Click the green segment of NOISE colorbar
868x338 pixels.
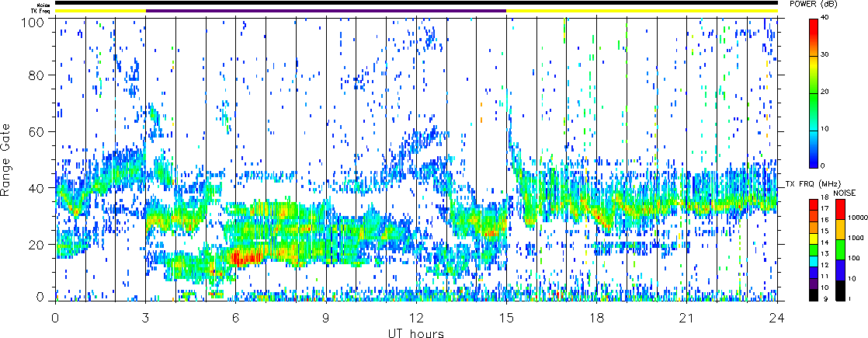[x=840, y=250]
